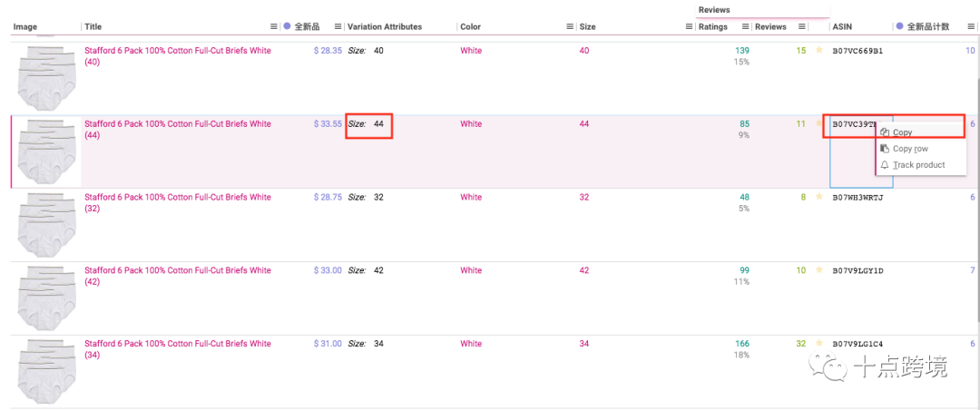Click the ratings value 166
The width and height of the screenshot is (980, 410).
coord(742,343)
